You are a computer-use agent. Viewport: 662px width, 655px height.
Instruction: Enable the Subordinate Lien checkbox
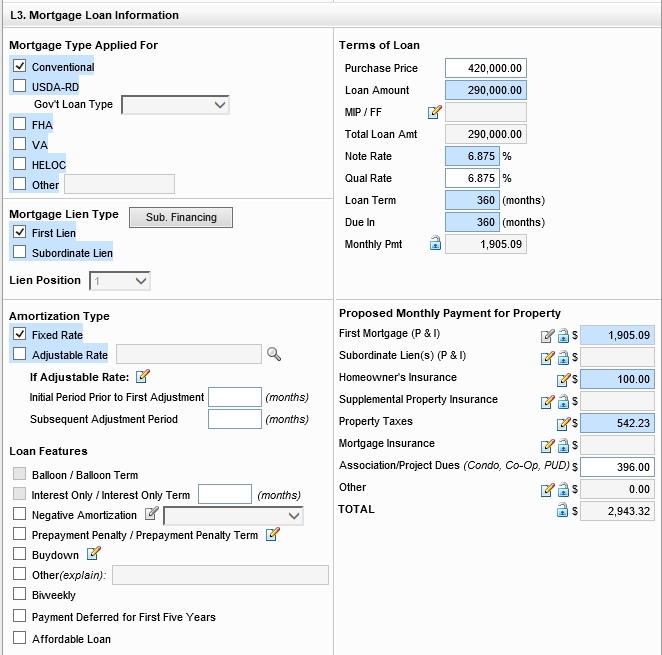(x=19, y=253)
